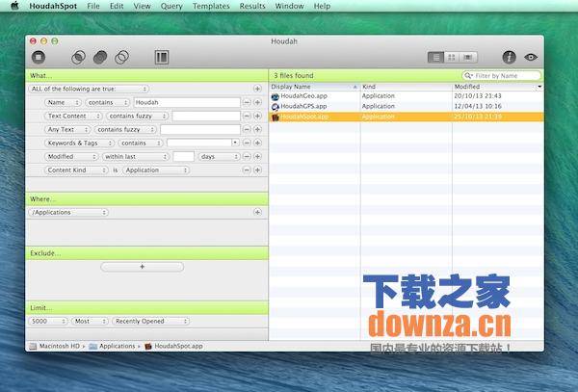The height and width of the screenshot is (392, 578).
Task: Add an exclusion with the wide plus button
Action: [143, 267]
